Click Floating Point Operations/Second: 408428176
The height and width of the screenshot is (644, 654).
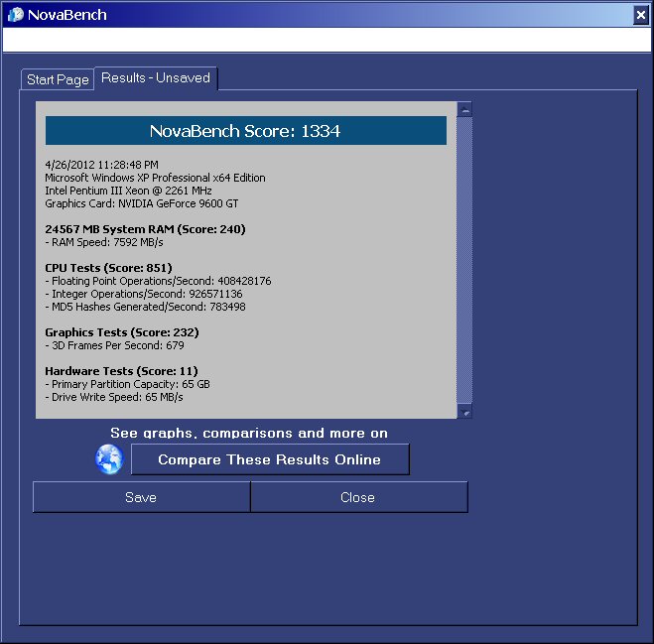tap(158, 281)
